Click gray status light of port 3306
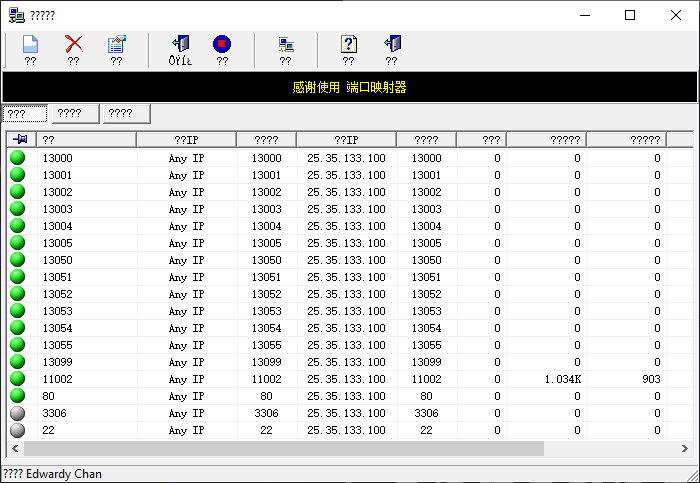The height and width of the screenshot is (483, 700). (x=18, y=413)
